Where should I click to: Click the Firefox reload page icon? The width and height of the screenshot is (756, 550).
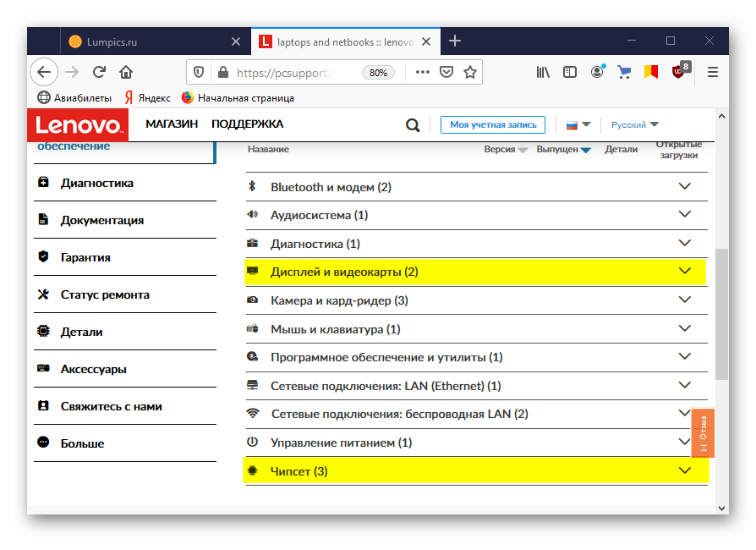pyautogui.click(x=99, y=72)
